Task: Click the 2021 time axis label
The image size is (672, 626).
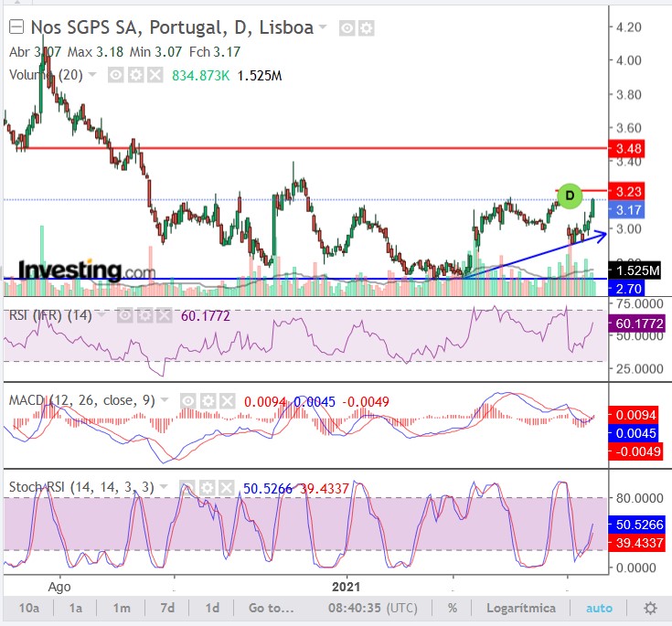Action: click(x=346, y=587)
